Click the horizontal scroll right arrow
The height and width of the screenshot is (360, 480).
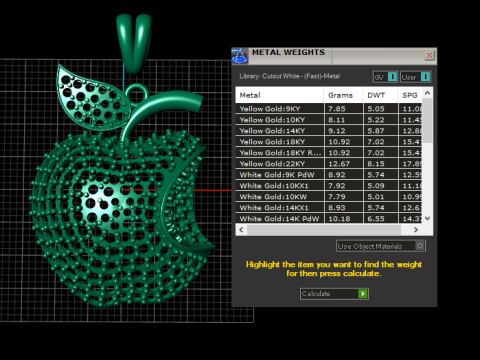pos(416,230)
